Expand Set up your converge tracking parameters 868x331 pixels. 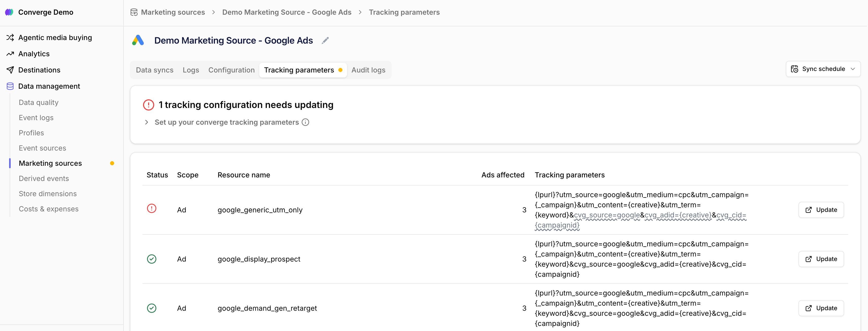pos(227,122)
